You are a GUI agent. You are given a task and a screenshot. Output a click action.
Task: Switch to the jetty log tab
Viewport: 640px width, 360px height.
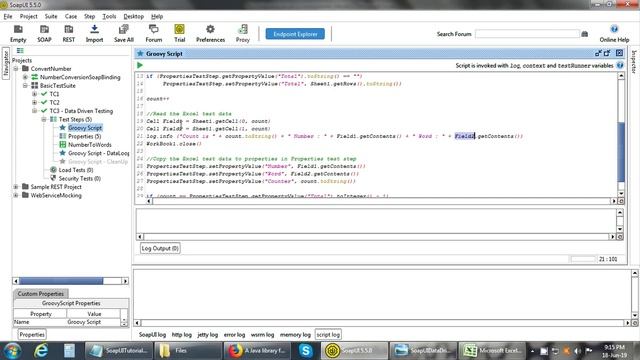point(207,334)
